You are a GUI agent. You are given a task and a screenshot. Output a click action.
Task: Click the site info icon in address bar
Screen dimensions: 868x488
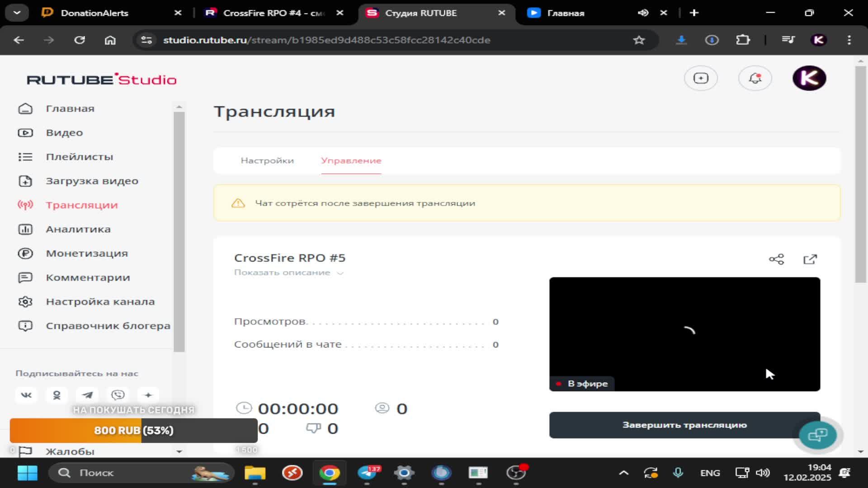[x=146, y=40]
